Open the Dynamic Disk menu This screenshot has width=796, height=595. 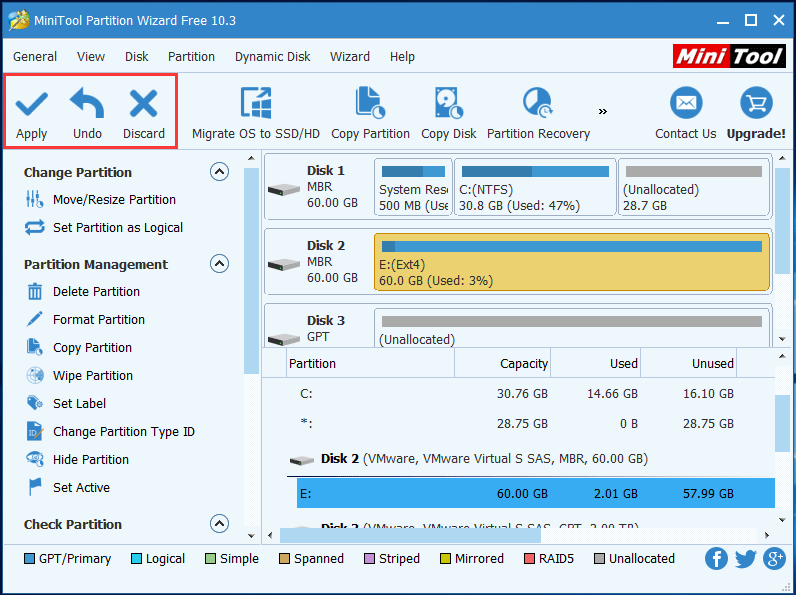(x=272, y=57)
